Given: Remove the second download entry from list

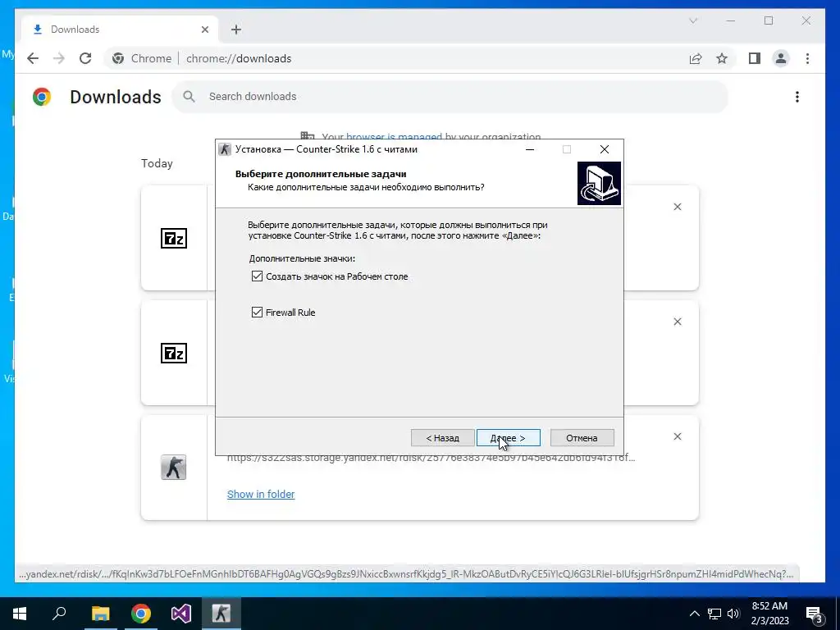Looking at the screenshot, I should point(677,322).
